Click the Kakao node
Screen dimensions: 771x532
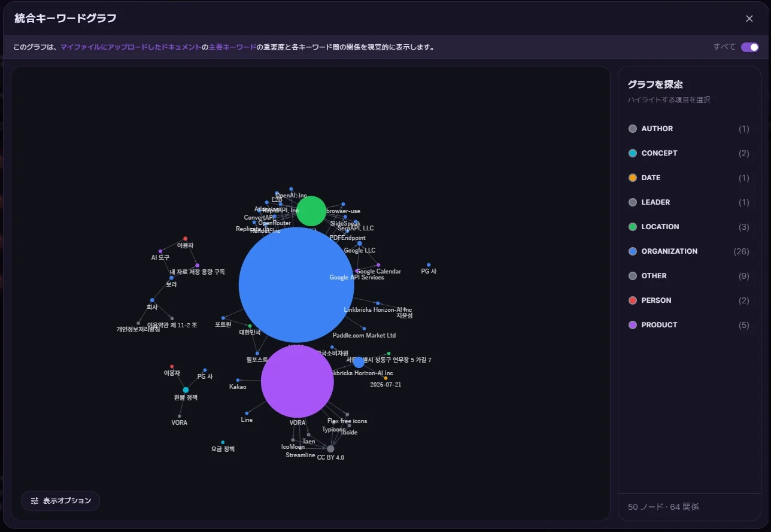click(238, 380)
